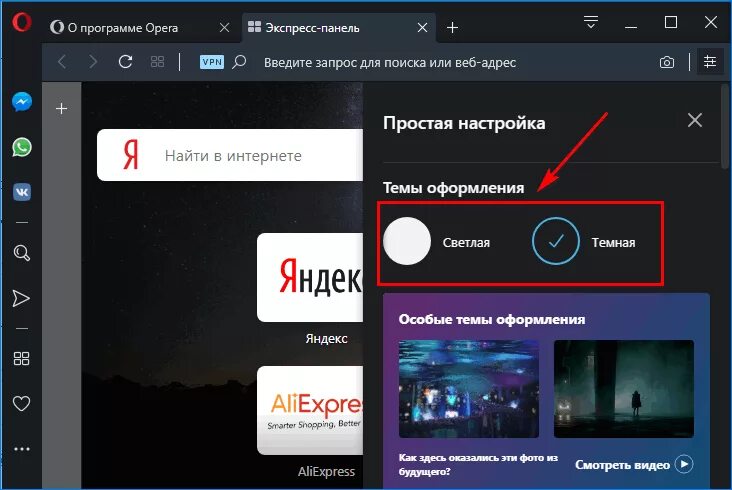Click the 'AliExpress' tile caption
This screenshot has width=732, height=490.
(x=326, y=472)
